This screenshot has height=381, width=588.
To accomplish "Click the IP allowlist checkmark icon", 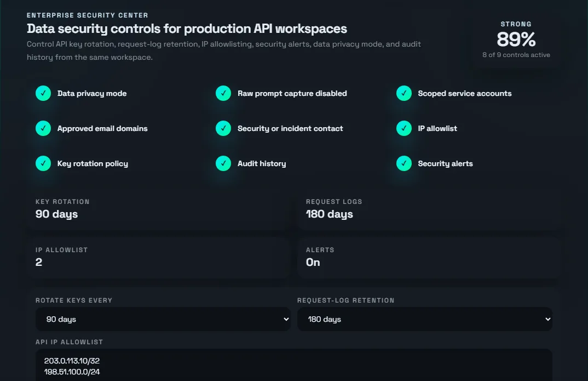I will 404,128.
